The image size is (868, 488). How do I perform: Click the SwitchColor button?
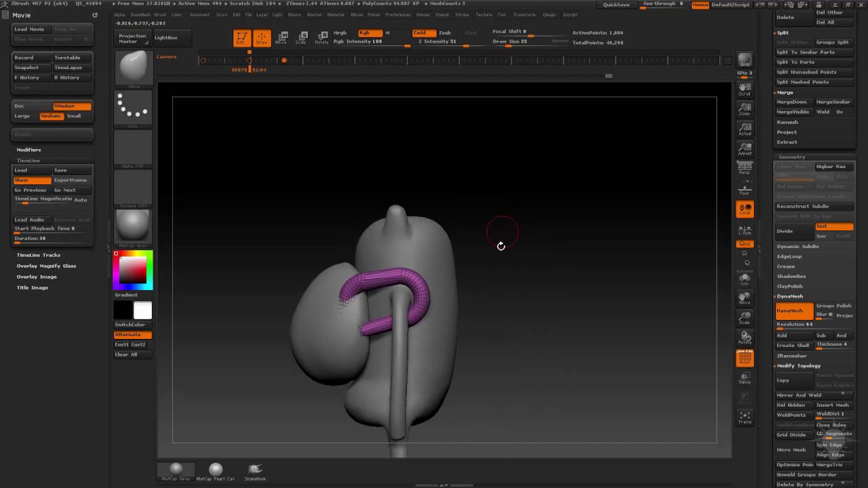tap(133, 325)
